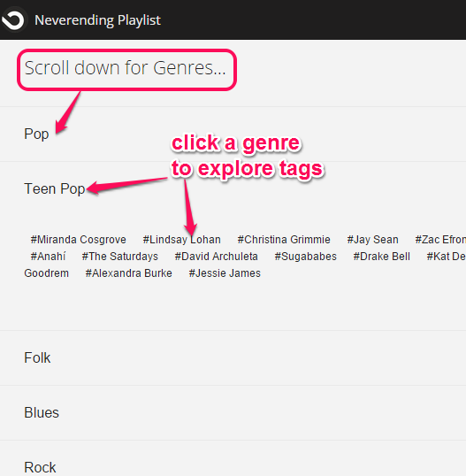Viewport: 466px width, 476px height.
Task: Choose the #David Archuleta tag
Action: tap(216, 257)
